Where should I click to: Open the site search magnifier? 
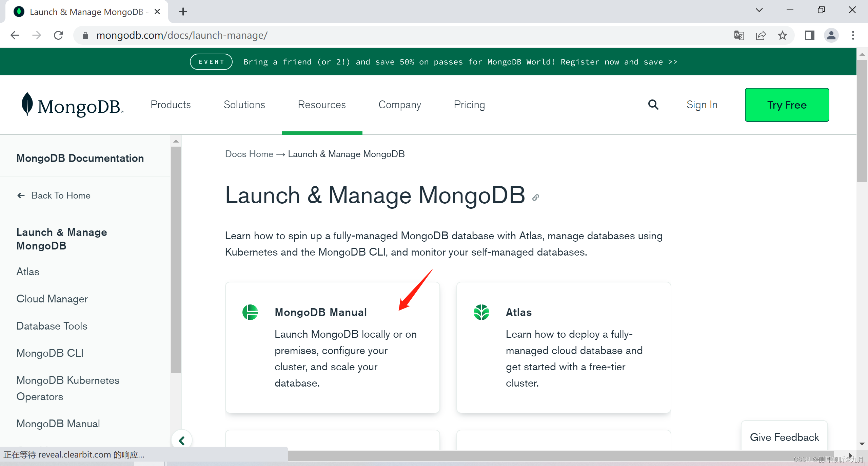point(653,105)
